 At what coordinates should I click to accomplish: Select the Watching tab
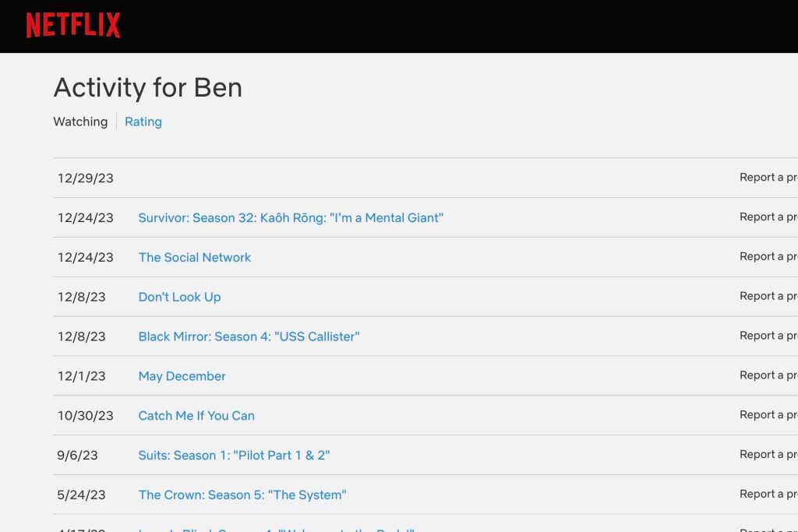(x=80, y=122)
